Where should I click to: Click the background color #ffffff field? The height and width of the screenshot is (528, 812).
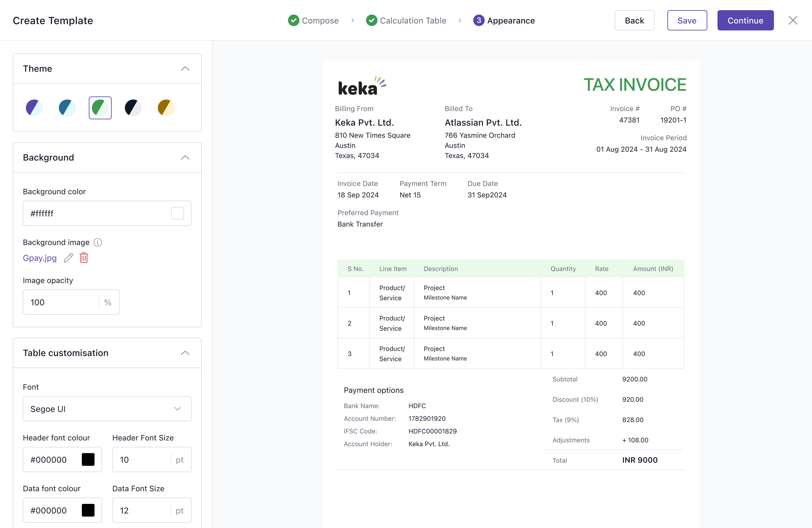[x=107, y=213]
